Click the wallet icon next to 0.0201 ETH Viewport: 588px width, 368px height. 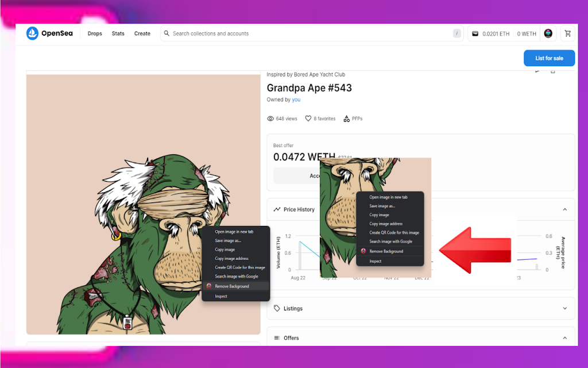[475, 34]
